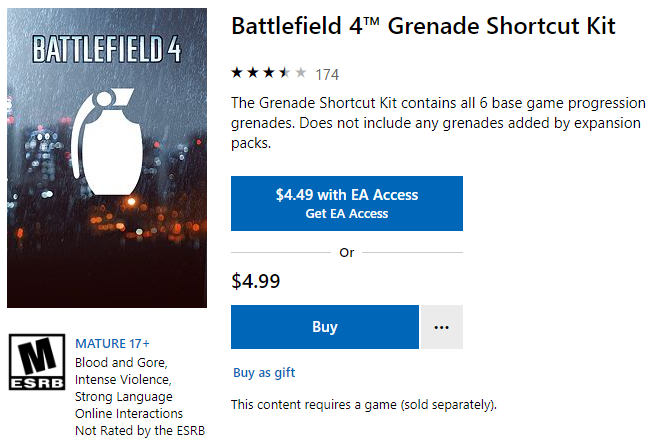Screen dimensions: 658x446
Task: Click the Battlefield 4 Grenade Shortcut Kit title
Action: coord(423,27)
